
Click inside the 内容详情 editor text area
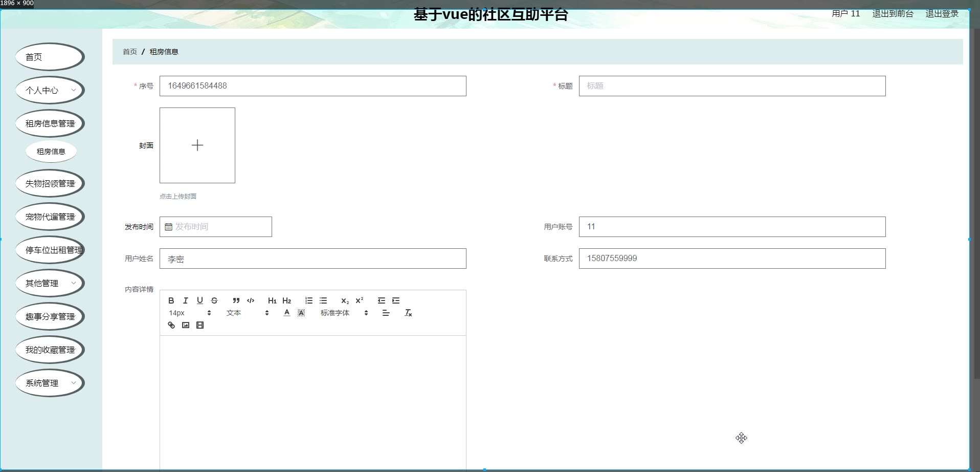point(313,402)
